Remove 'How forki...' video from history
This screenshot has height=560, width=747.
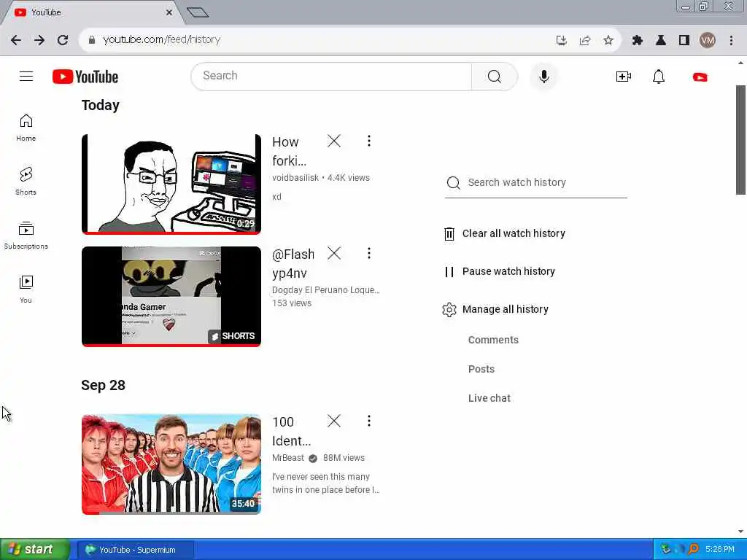tap(334, 141)
